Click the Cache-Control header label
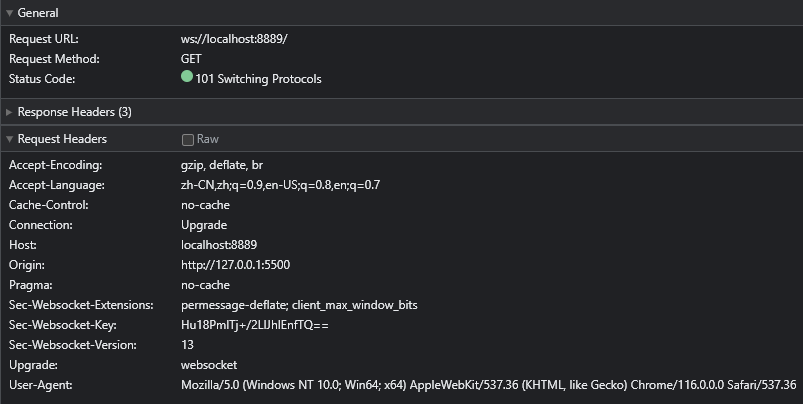The image size is (803, 404). click(x=49, y=205)
